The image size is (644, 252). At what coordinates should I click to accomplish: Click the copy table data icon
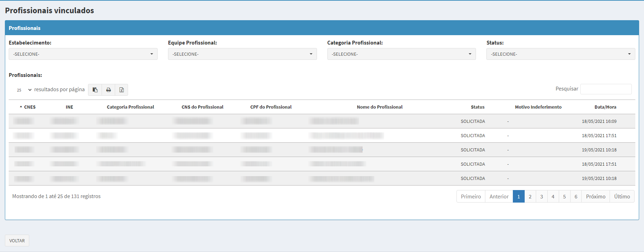tap(95, 90)
